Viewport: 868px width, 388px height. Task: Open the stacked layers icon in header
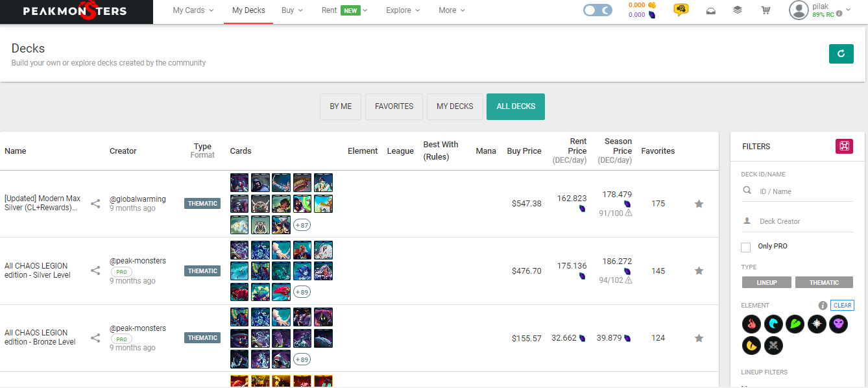pos(738,10)
